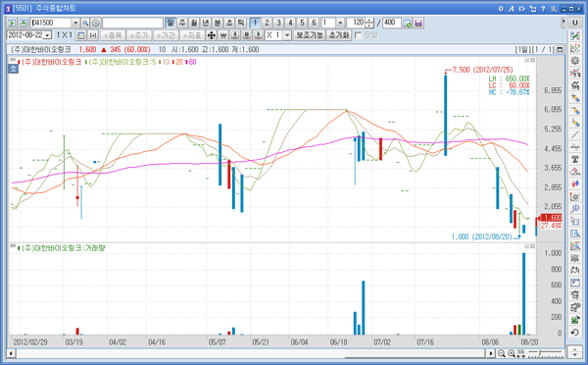Click the 초기화 reset button
This screenshot has height=365, width=588.
coord(339,35)
